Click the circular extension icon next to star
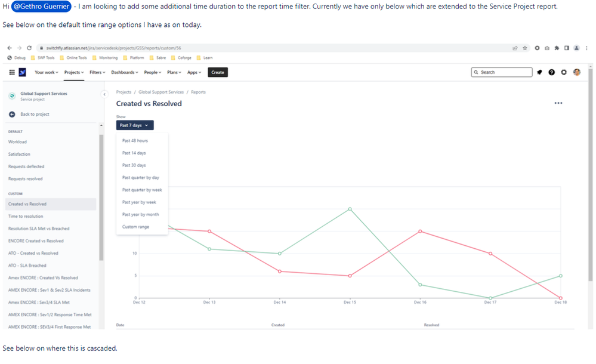The width and height of the screenshot is (596, 364). 537,48
